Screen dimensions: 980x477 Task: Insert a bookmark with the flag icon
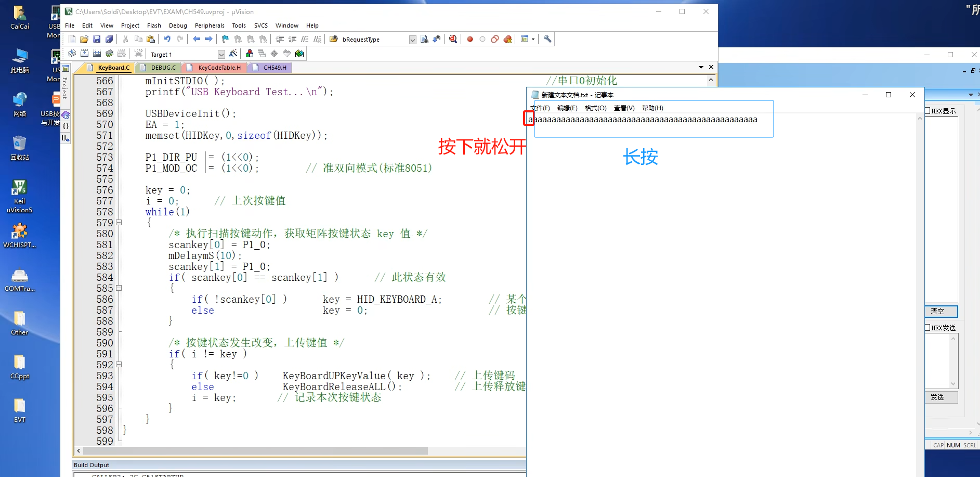click(225, 39)
